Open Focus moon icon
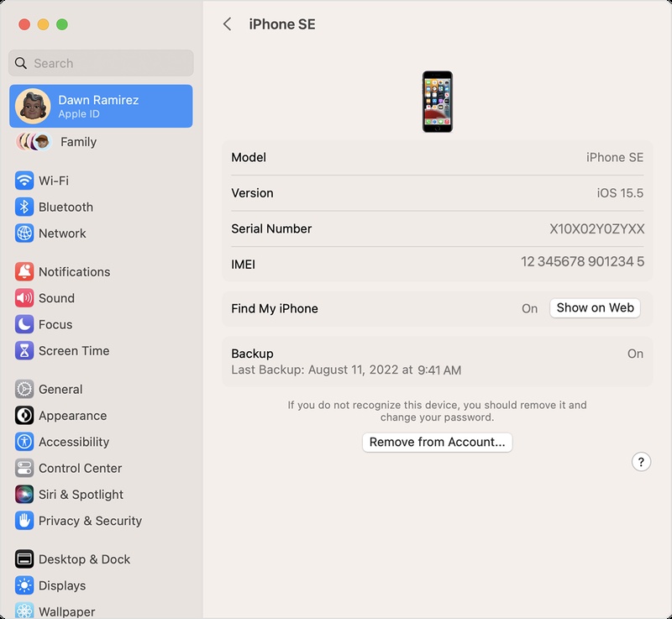The image size is (672, 619). click(24, 324)
